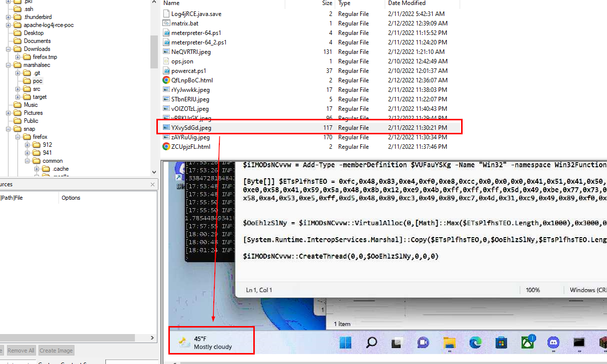Expand the src folder node
Viewport: 607px width, 364px height.
18,89
